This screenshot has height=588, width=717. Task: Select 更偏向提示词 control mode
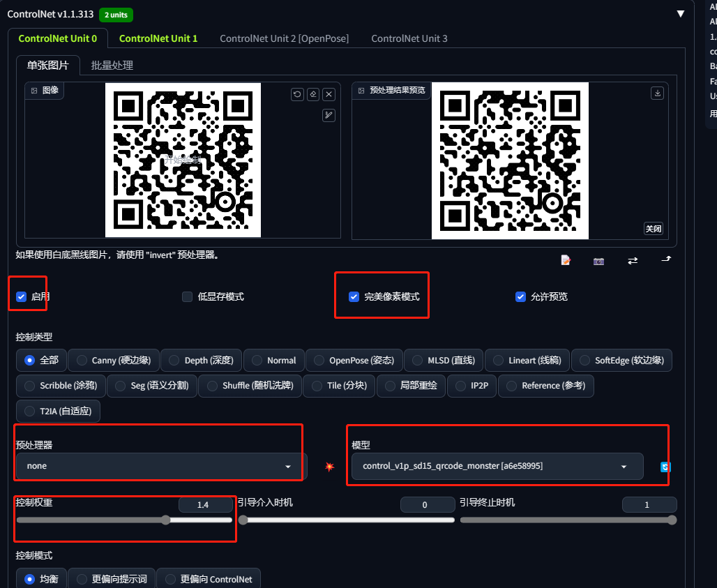[112, 579]
